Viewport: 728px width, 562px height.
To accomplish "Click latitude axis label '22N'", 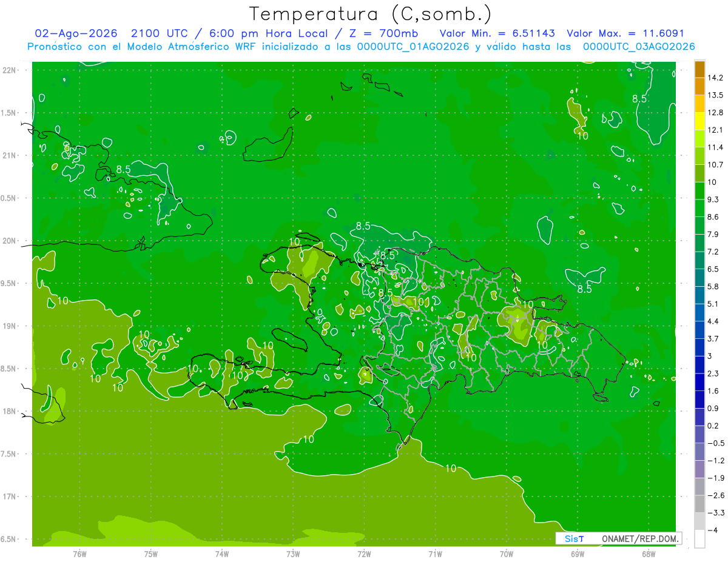I will click(9, 70).
